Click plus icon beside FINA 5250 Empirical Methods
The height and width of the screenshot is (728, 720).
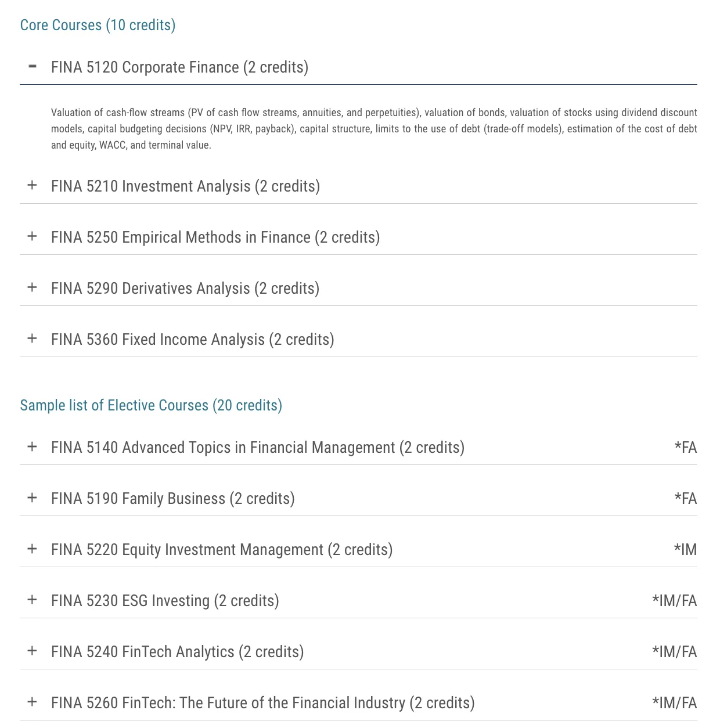33,236
